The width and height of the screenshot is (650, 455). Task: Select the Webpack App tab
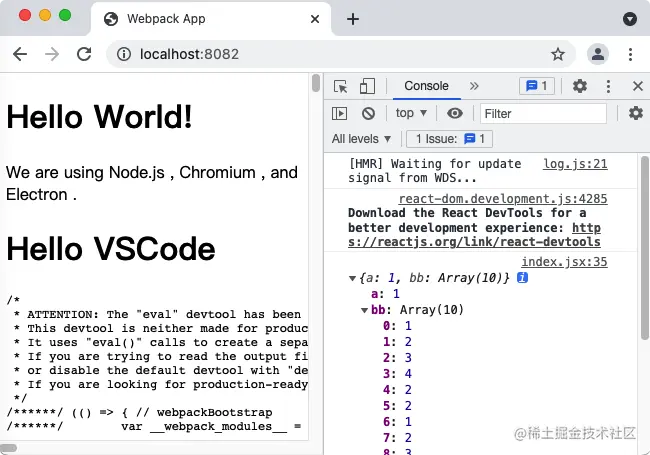coord(211,19)
